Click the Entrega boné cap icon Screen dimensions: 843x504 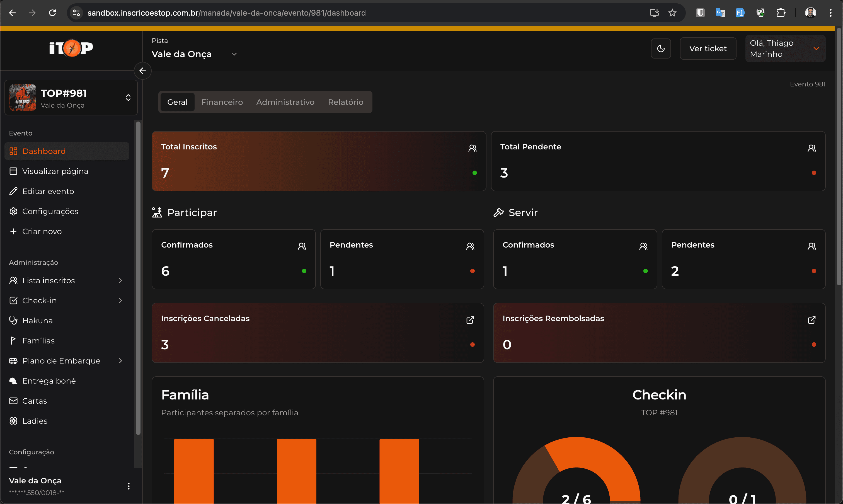13,381
